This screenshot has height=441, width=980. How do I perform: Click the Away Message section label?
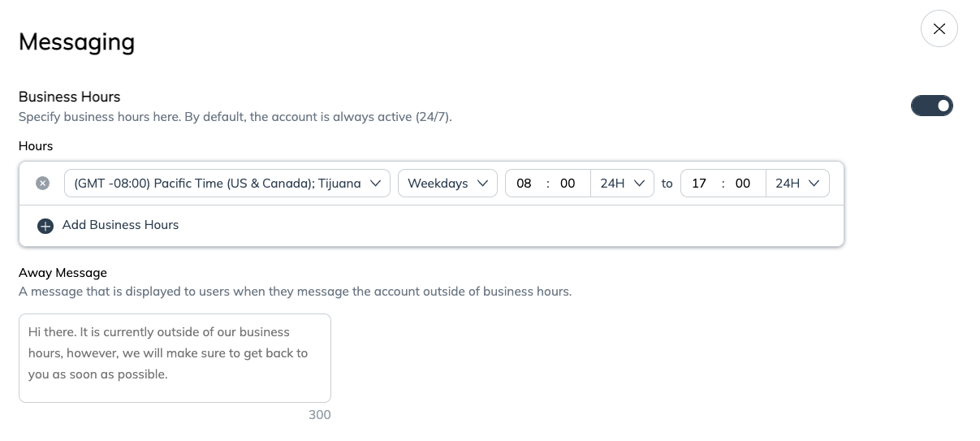click(x=63, y=273)
